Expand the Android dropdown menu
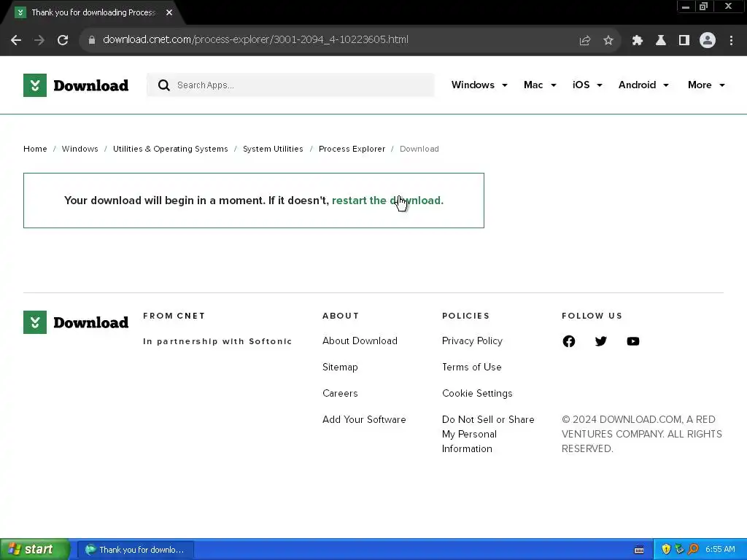747x560 pixels. (643, 85)
